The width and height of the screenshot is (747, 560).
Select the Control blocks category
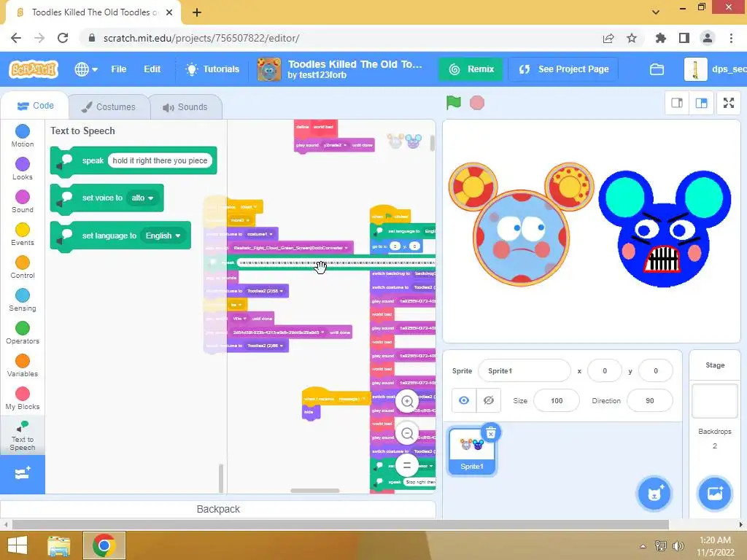(x=23, y=267)
